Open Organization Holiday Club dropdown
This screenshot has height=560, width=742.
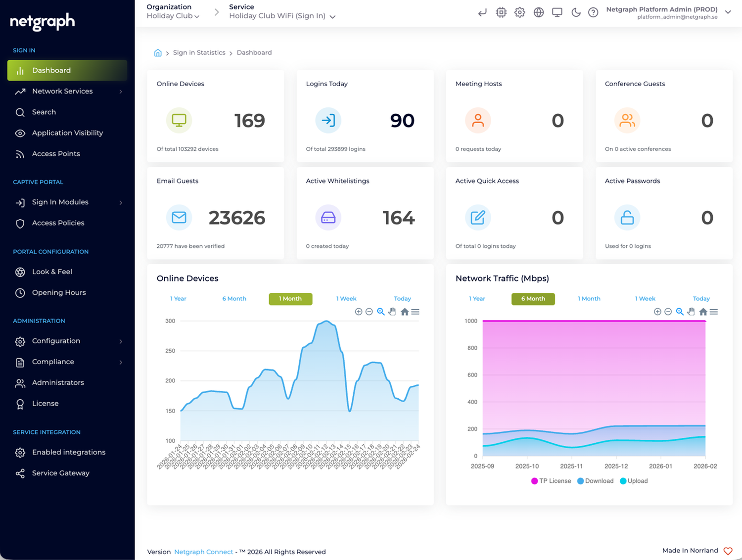(173, 16)
